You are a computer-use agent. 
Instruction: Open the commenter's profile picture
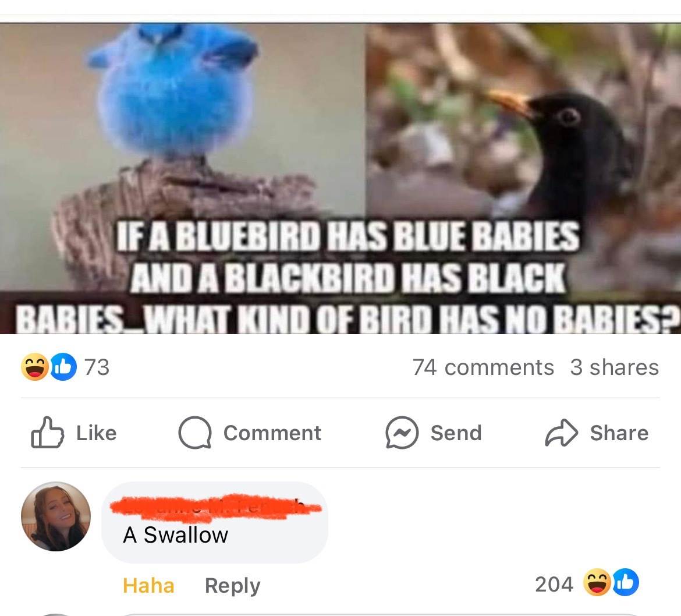click(56, 516)
